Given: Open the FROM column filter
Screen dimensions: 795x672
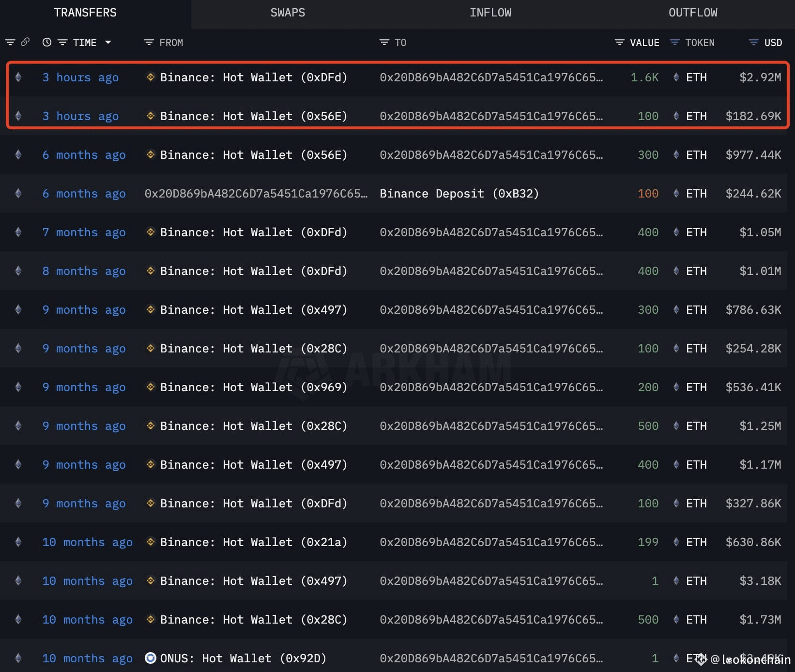Looking at the screenshot, I should point(149,42).
